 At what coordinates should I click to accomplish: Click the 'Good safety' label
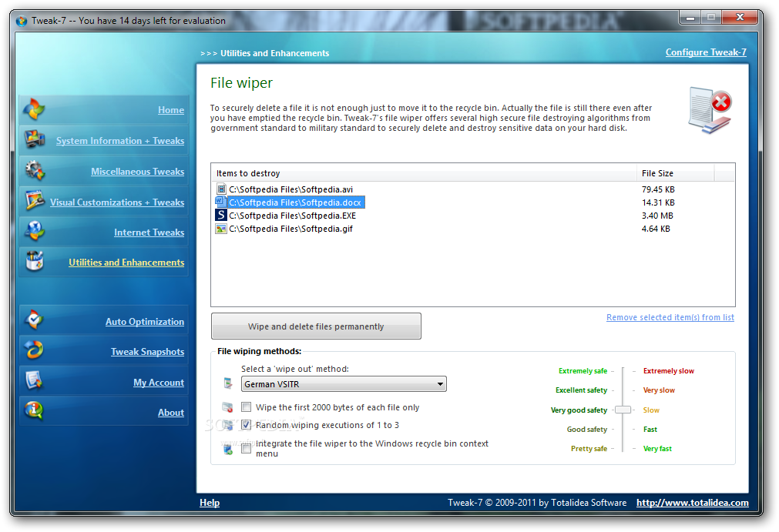click(586, 430)
